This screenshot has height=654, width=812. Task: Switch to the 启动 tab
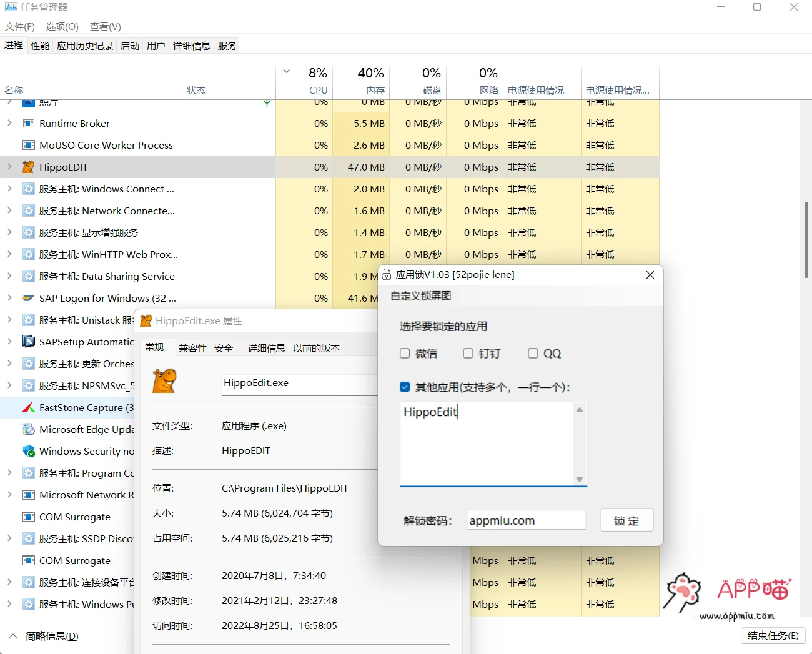130,46
